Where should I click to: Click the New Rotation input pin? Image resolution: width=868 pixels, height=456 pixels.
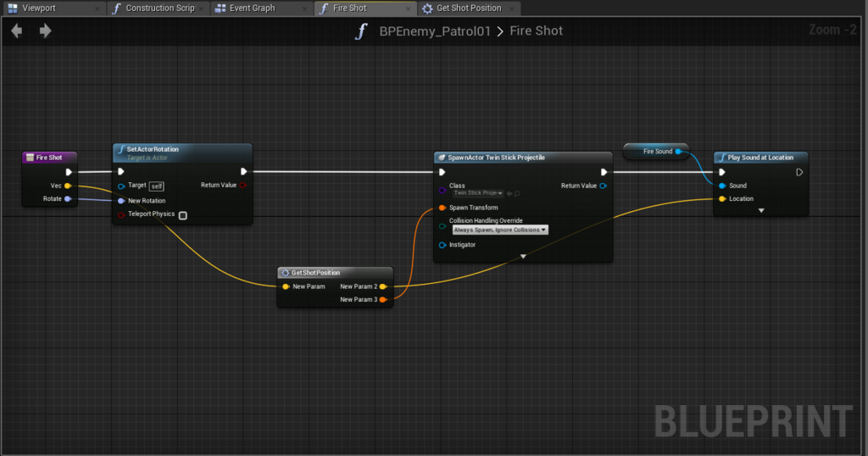coord(121,201)
